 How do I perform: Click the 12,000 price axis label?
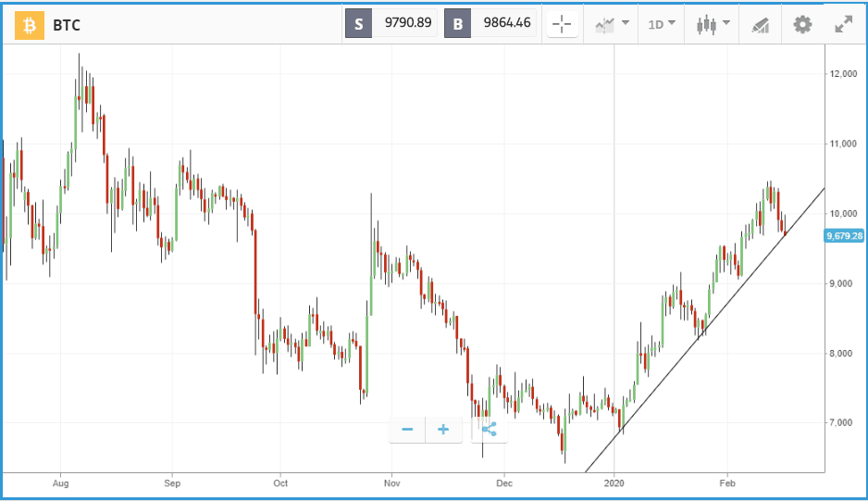(844, 74)
